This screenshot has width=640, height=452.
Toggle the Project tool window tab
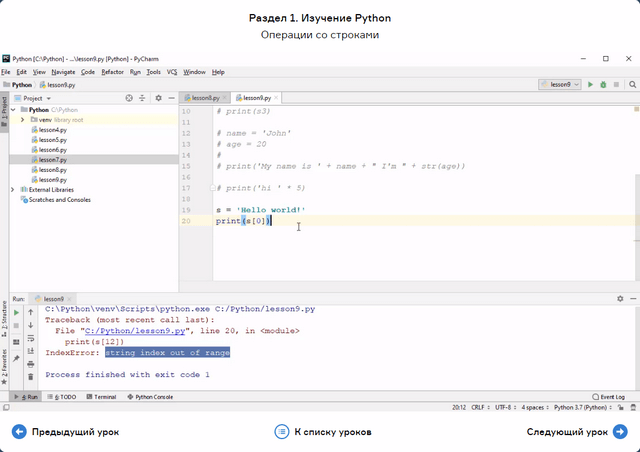point(4,107)
